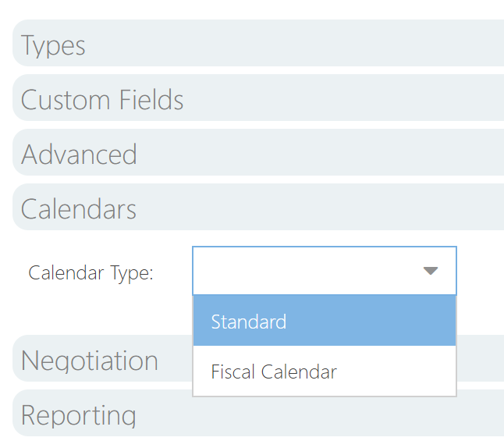
Task: Expand the Custom Fields section
Action: (x=257, y=99)
